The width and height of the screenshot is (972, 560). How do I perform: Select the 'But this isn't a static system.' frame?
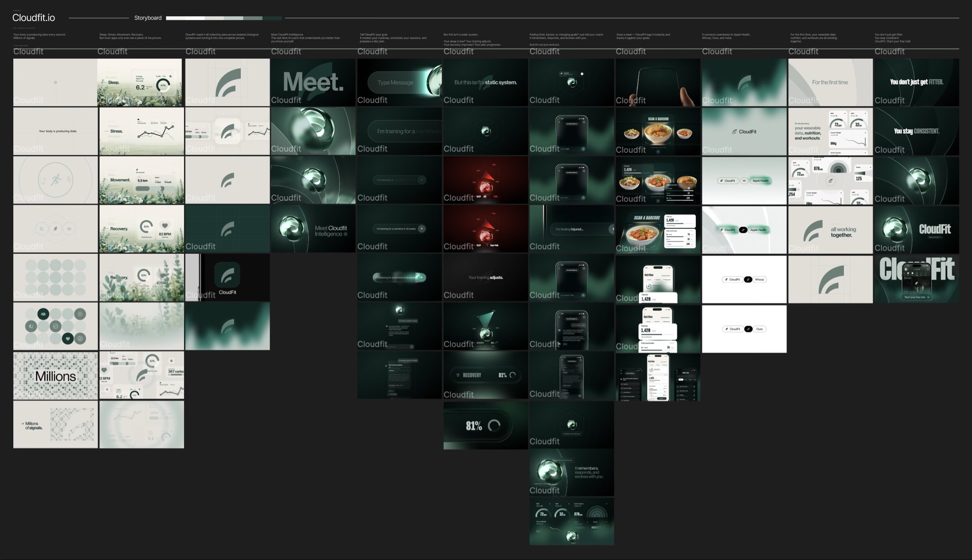(486, 82)
